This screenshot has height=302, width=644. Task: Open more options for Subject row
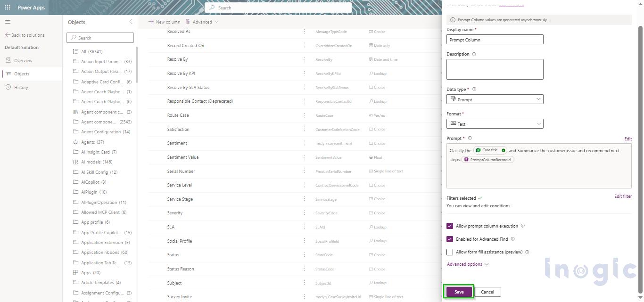click(304, 283)
